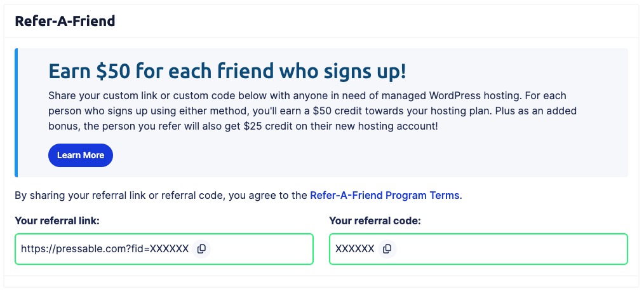
Task: Click the Refer-A-Friend panel heading
Action: click(x=65, y=21)
